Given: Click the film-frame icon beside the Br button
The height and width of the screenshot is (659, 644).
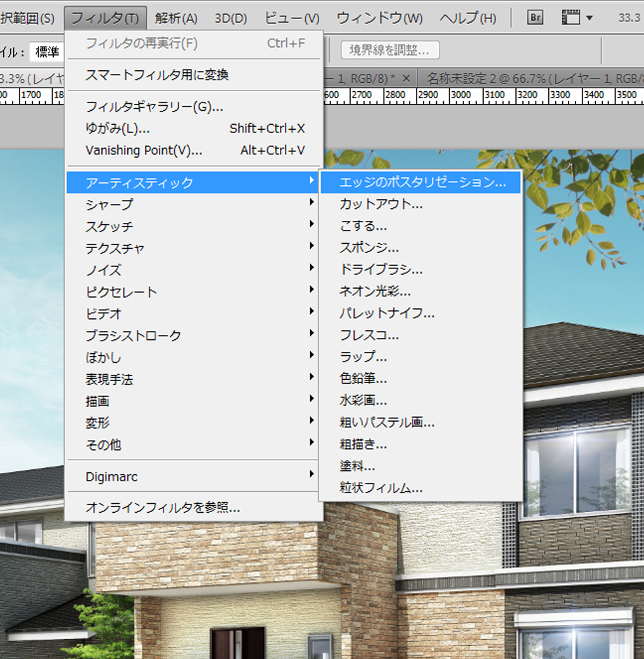Looking at the screenshot, I should tap(571, 18).
